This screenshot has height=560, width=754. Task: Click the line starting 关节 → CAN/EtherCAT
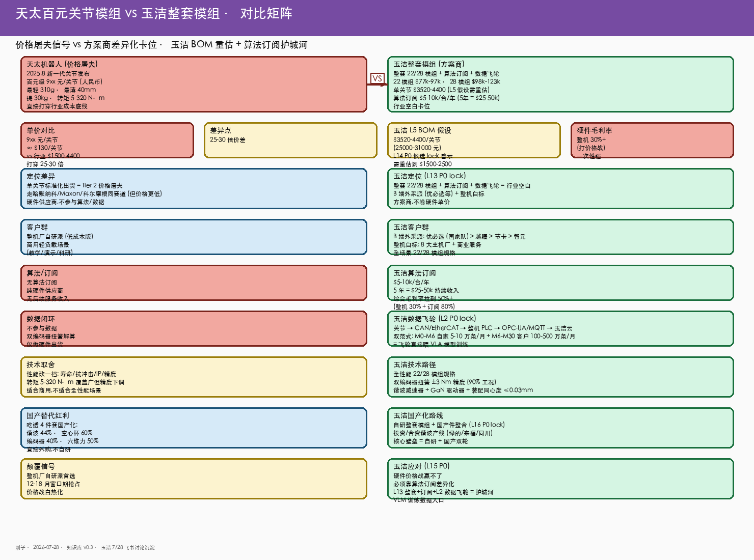(483, 328)
